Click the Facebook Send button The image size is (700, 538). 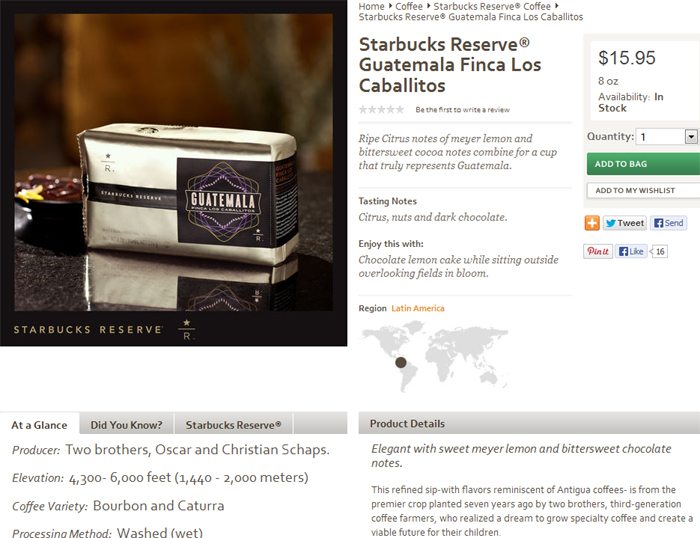[x=668, y=223]
